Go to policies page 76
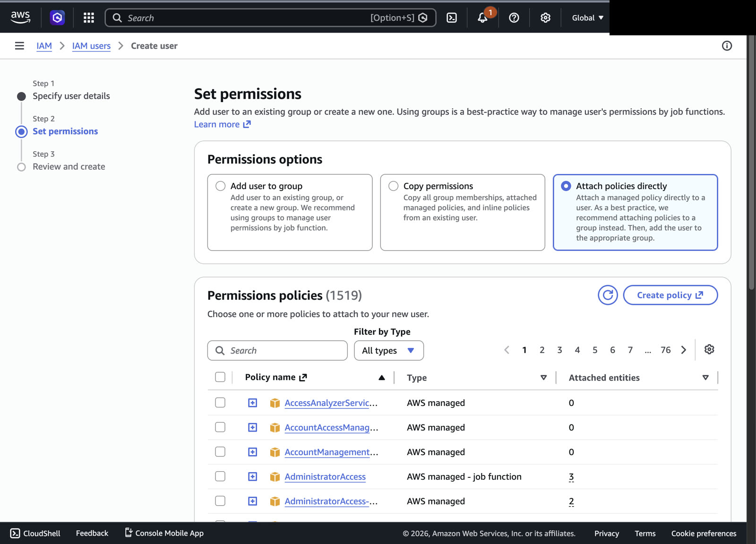Image resolution: width=756 pixels, height=544 pixels. point(666,350)
